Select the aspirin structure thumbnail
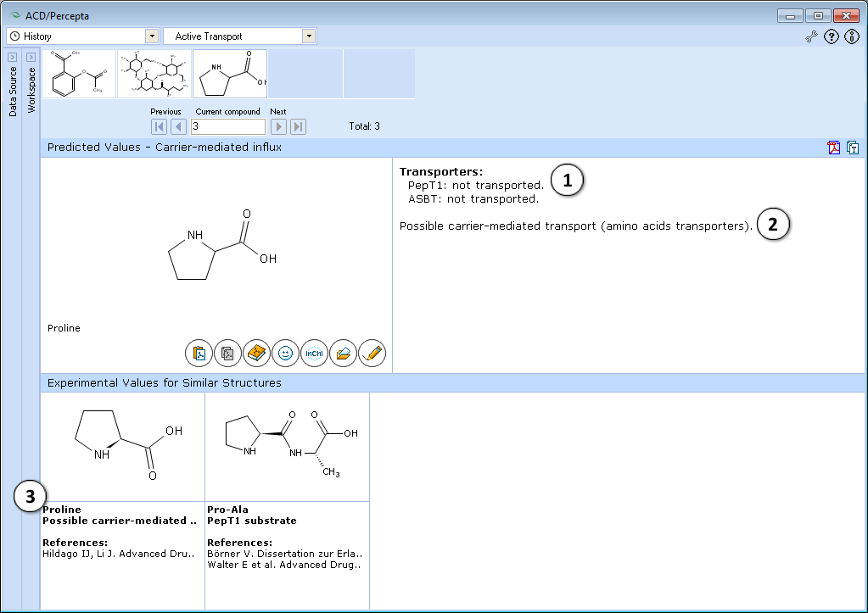The height and width of the screenshot is (613, 868). (x=79, y=74)
